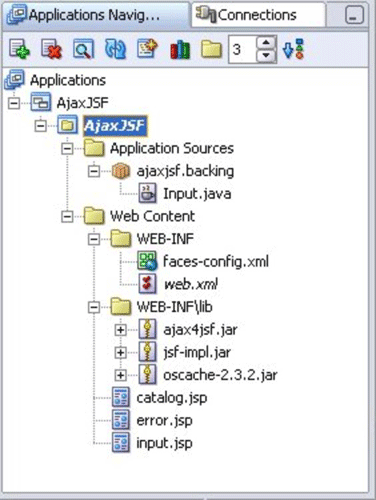Click the blue refresh arrows icon

pyautogui.click(x=115, y=49)
